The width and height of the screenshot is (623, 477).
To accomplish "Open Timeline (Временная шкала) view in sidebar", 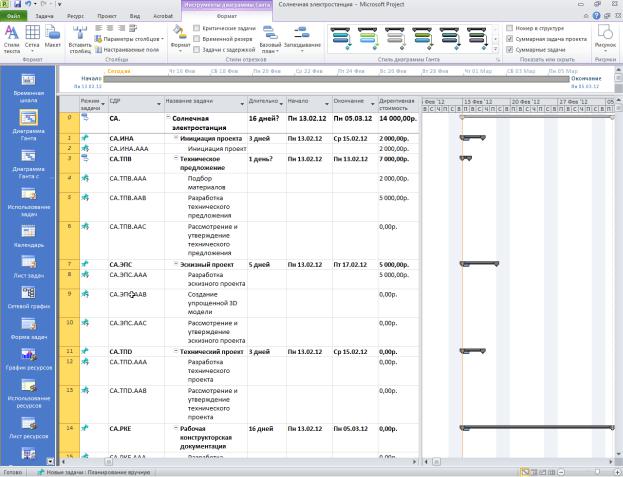I will 28,88.
